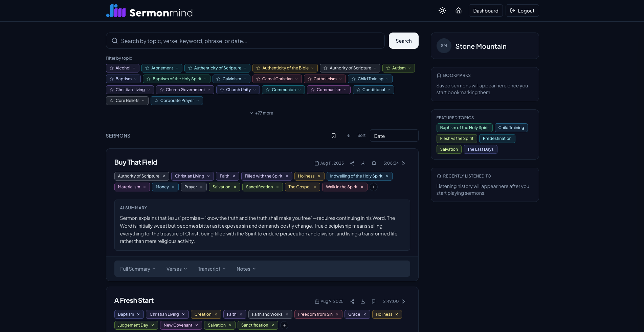Screen dimensions: 644x332
Task: Star the Communion topic filter
Action: point(268,90)
